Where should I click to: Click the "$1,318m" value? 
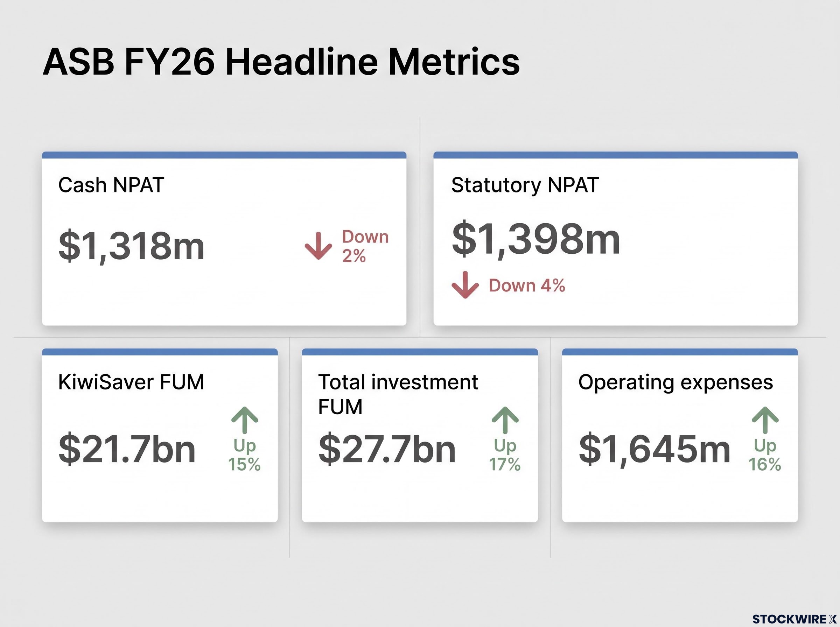[x=132, y=246]
